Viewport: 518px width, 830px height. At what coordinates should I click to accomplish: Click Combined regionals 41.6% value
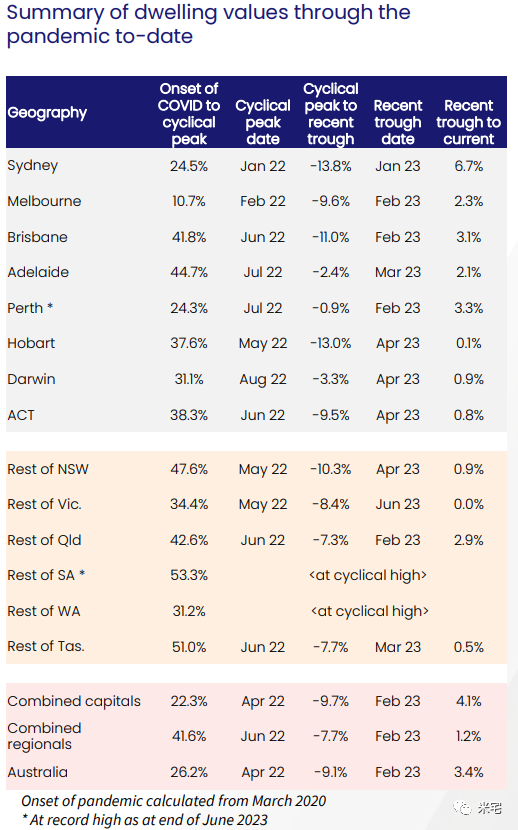pyautogui.click(x=189, y=736)
